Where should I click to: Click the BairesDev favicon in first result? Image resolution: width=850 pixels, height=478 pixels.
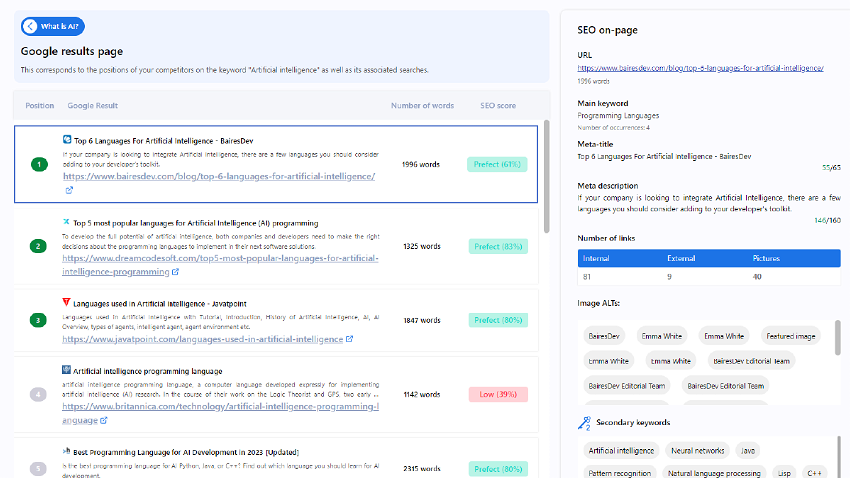click(67, 140)
